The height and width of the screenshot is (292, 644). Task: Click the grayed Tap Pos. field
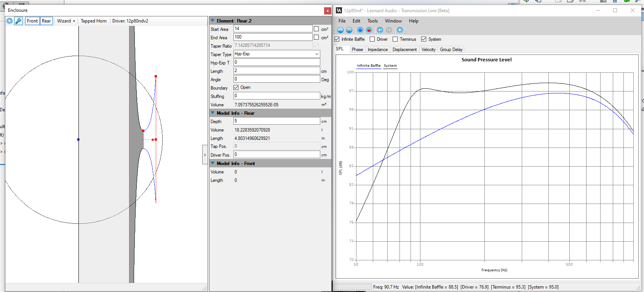point(276,146)
